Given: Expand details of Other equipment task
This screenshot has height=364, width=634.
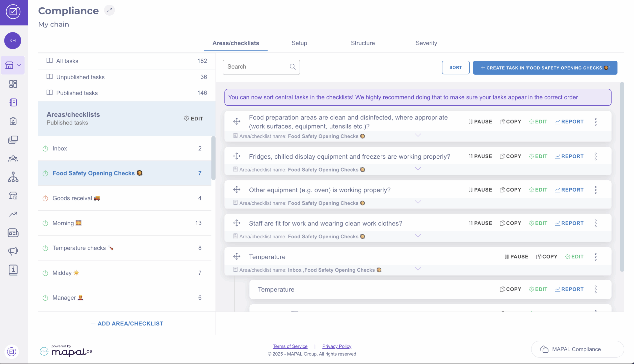Looking at the screenshot, I should [x=418, y=202].
